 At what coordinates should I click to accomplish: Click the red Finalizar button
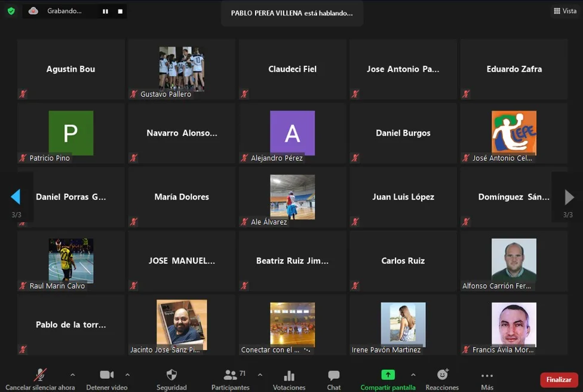[559, 379]
